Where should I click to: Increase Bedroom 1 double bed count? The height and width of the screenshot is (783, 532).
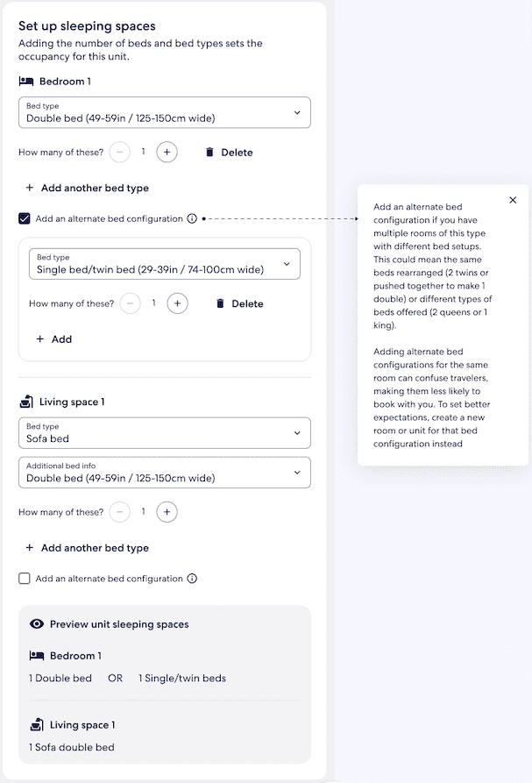click(167, 153)
